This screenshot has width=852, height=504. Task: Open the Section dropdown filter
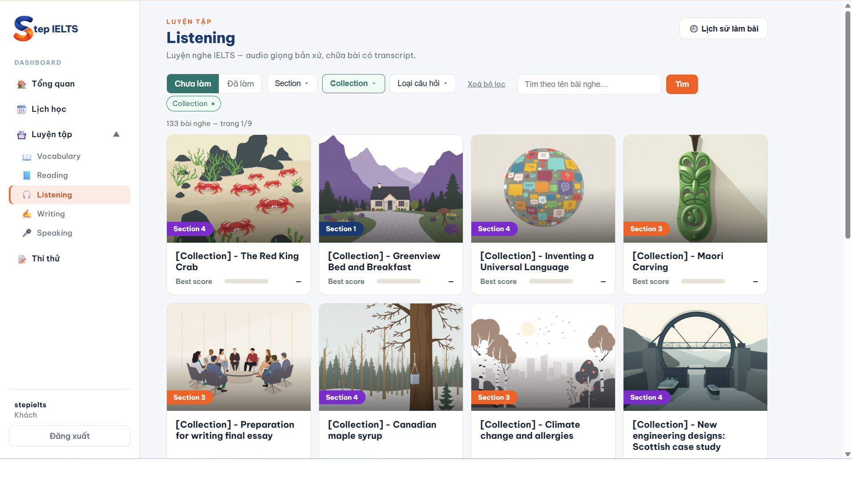tap(292, 84)
